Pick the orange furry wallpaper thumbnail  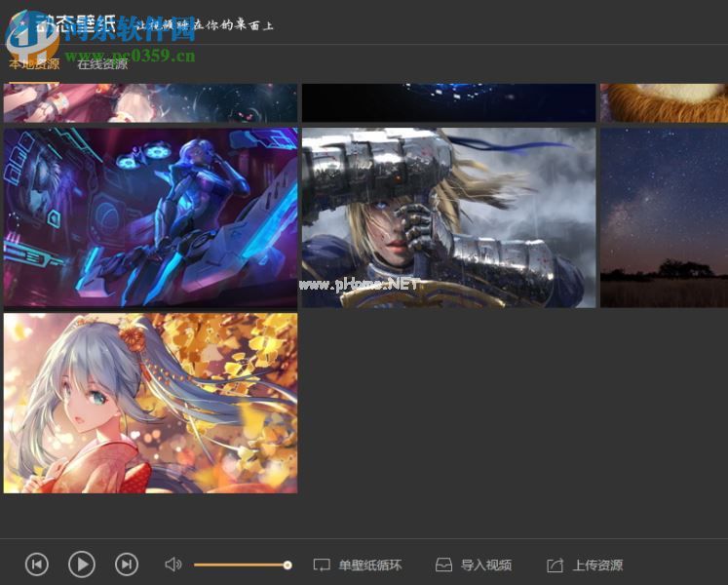(664, 102)
